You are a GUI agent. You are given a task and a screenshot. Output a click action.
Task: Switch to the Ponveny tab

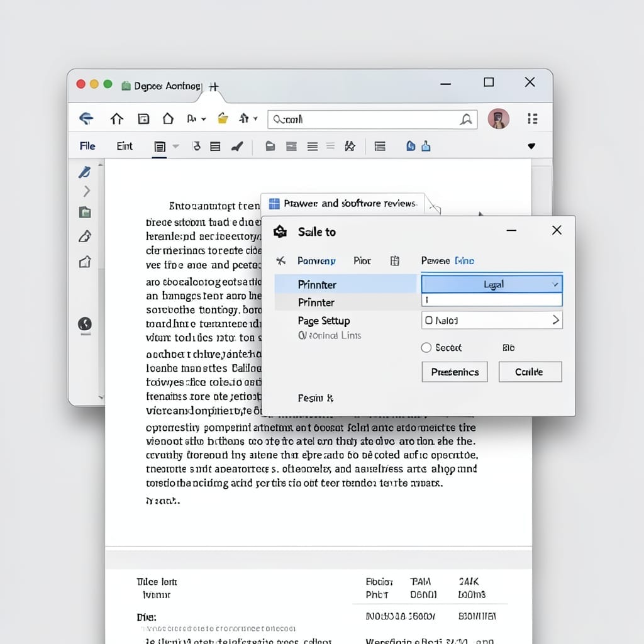tap(317, 261)
